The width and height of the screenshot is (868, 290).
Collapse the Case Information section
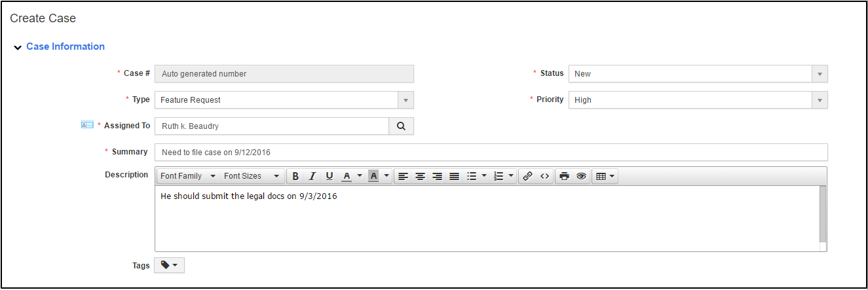pos(18,47)
